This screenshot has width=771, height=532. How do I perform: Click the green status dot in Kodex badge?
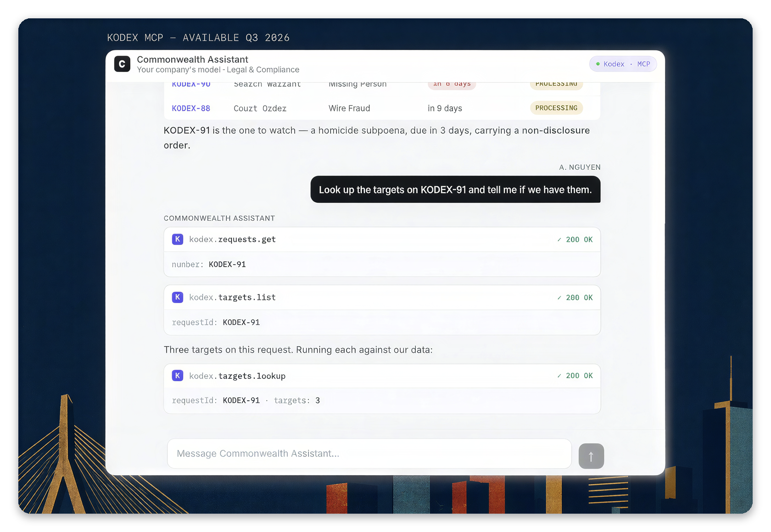point(598,64)
